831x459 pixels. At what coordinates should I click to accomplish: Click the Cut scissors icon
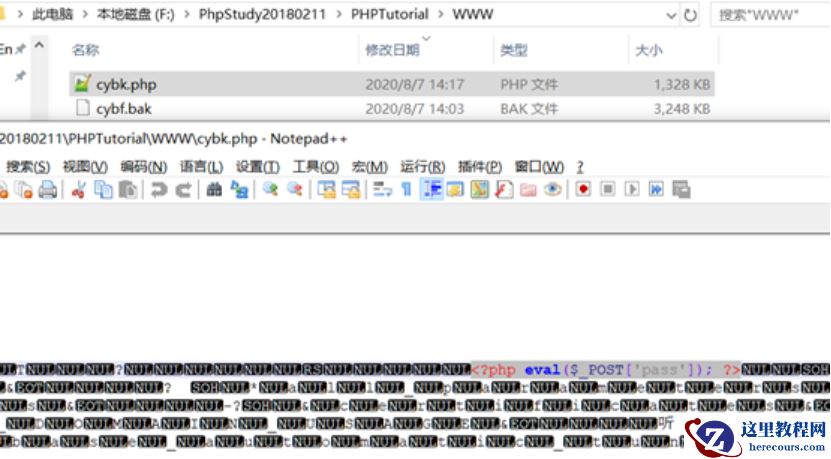click(x=78, y=189)
